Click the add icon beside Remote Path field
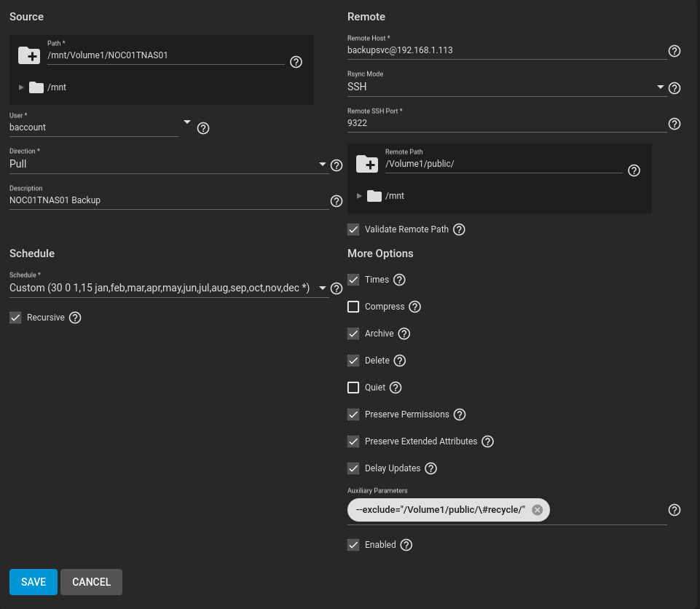Screen dimensions: 700x609 [x=367, y=164]
